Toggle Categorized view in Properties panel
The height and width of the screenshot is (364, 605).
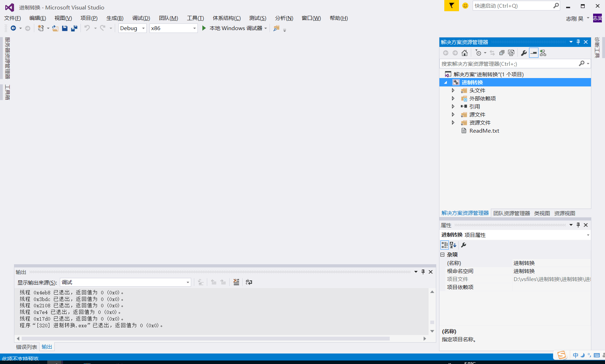(445, 245)
